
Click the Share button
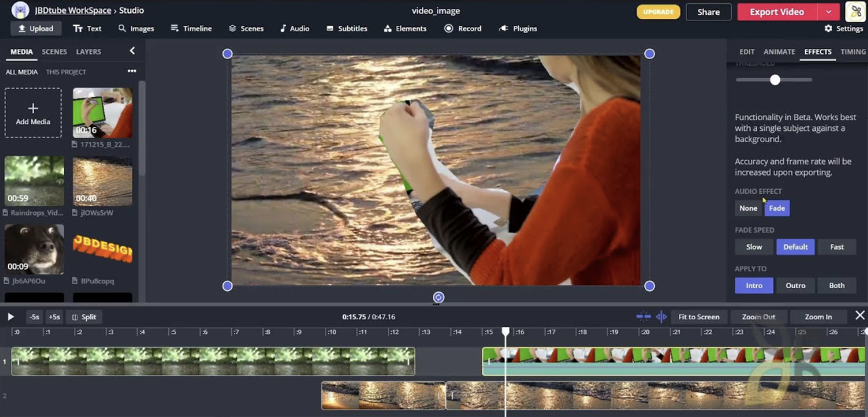[x=709, y=12]
